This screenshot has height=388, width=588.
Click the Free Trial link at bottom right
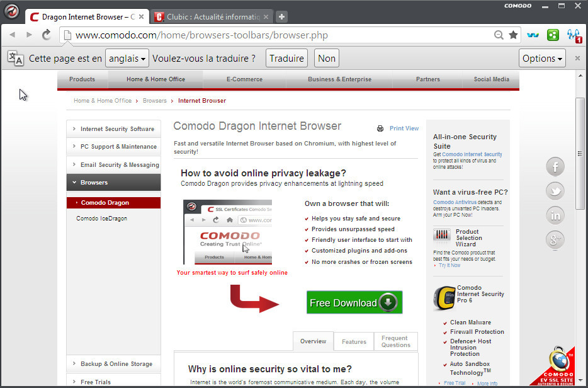click(455, 383)
